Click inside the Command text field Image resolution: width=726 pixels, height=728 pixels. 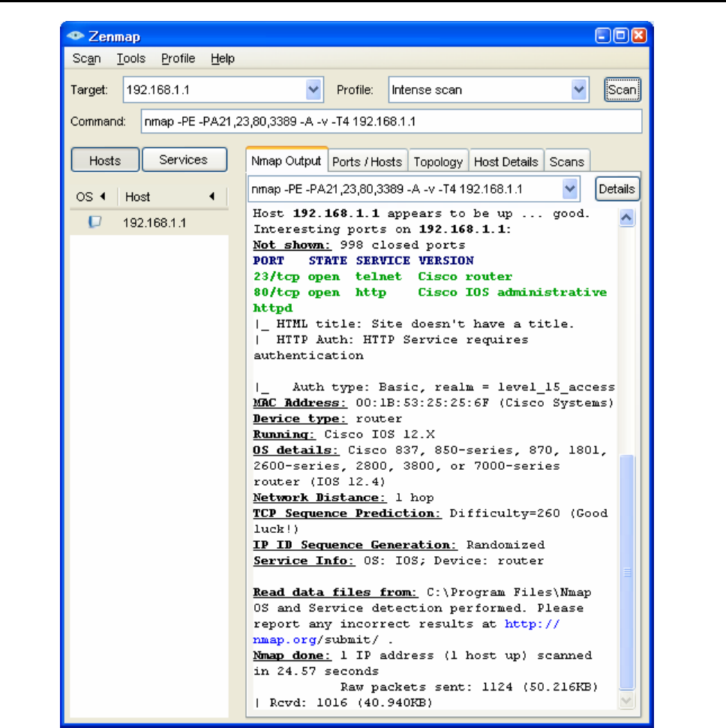pyautogui.click(x=391, y=122)
